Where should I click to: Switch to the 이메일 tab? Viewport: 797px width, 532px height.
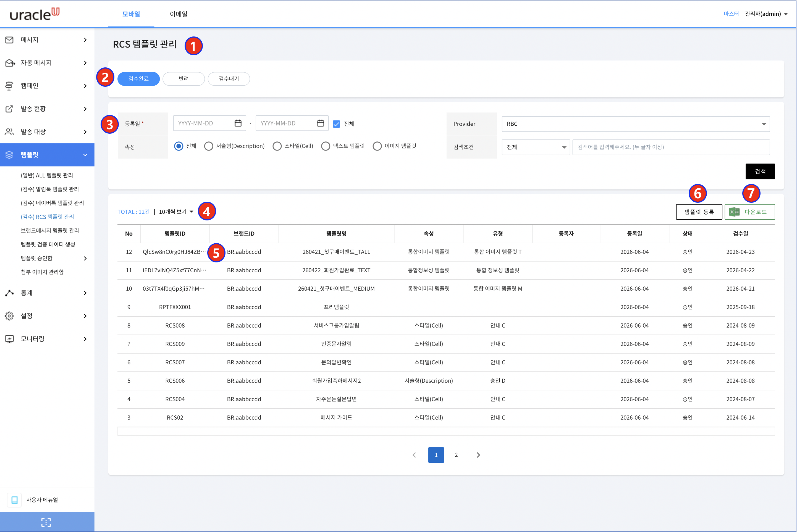[x=179, y=14]
